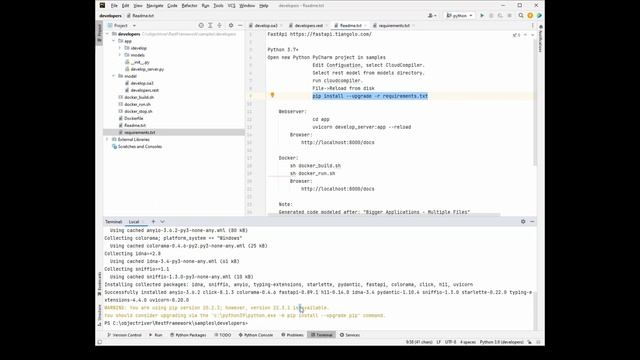The image size is (640, 360).
Task: Open the Tools menu
Action: pyautogui.click(x=218, y=6)
